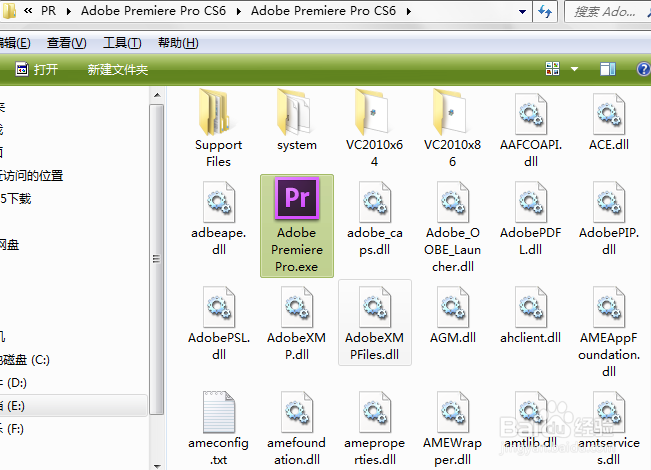The height and width of the screenshot is (470, 651).
Task: Click the help question mark icon
Action: pos(644,69)
